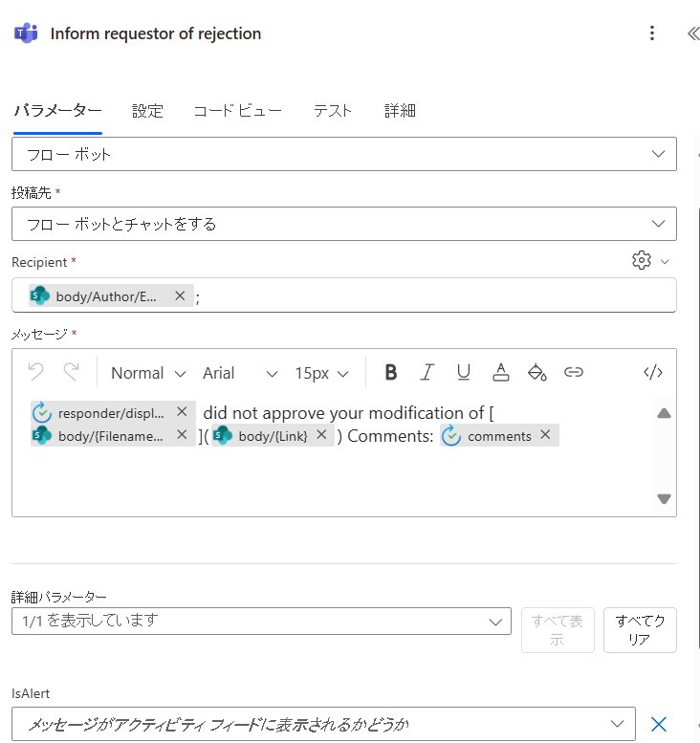Switch to the 設定 tab

(147, 110)
